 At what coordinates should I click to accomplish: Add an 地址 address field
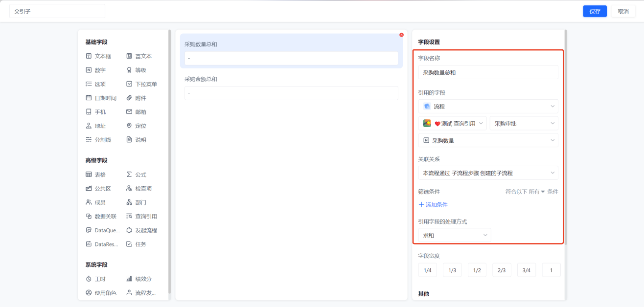tap(96, 126)
